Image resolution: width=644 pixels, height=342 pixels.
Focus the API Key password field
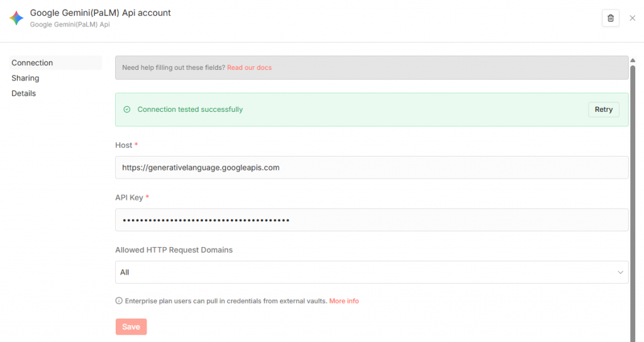pyautogui.click(x=372, y=219)
